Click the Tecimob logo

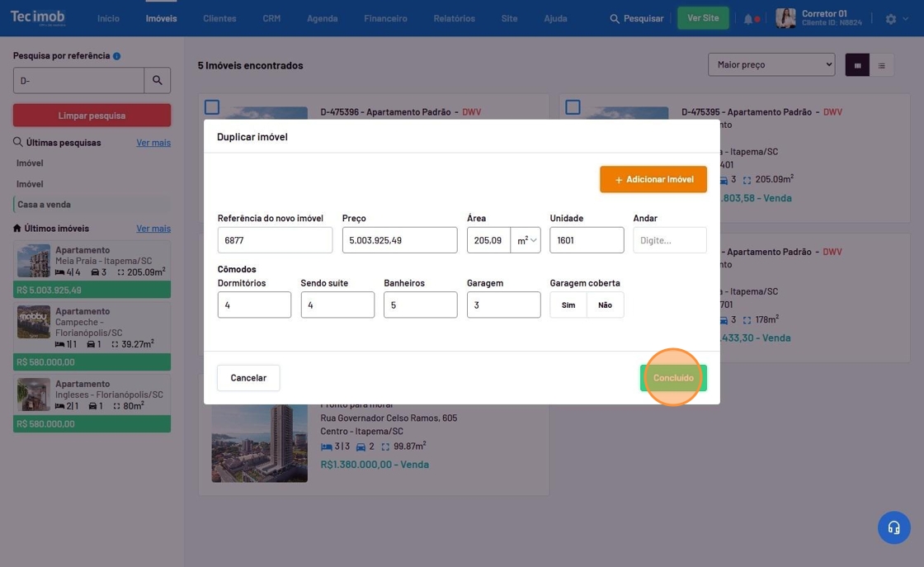38,17
